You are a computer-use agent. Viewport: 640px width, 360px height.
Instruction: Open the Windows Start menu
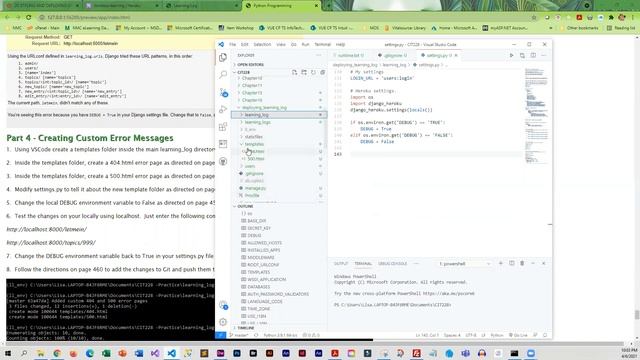pyautogui.click(x=8, y=353)
